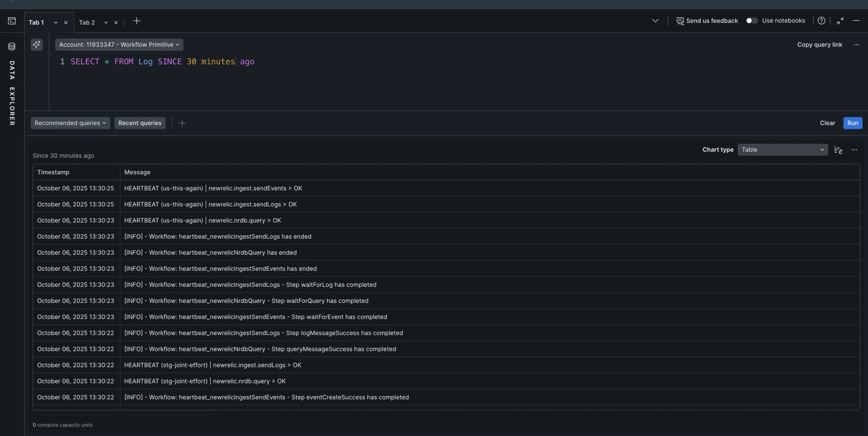Click the plus icon beside Recent queries
868x436 pixels.
click(x=182, y=123)
